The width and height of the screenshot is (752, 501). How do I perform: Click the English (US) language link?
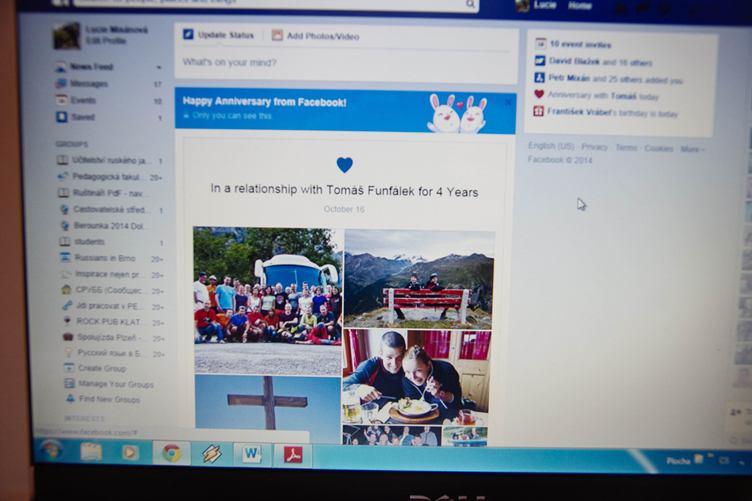551,146
